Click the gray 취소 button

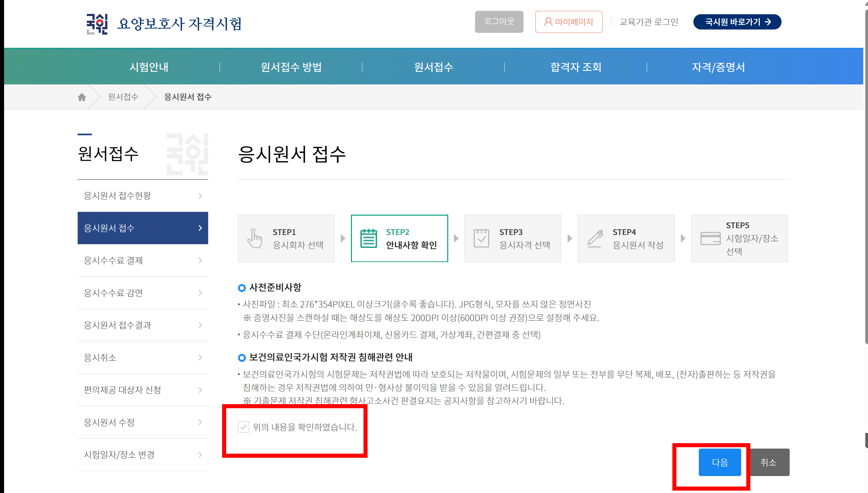pyautogui.click(x=768, y=462)
